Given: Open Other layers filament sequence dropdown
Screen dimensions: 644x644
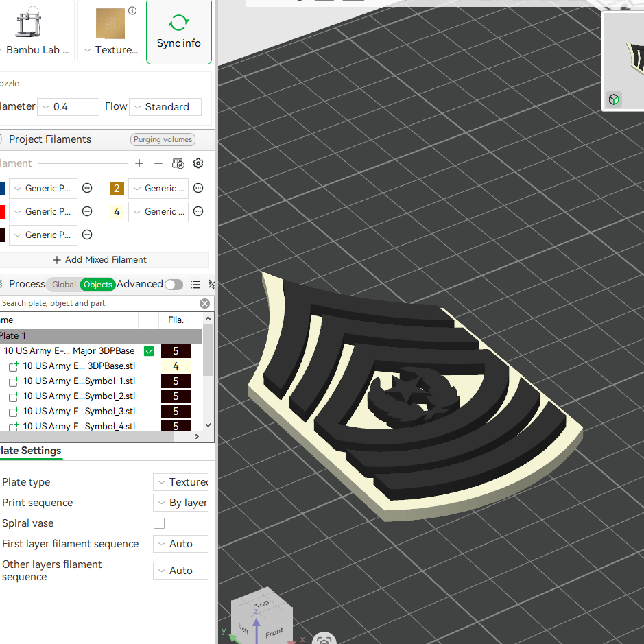Looking at the screenshot, I should point(180,571).
